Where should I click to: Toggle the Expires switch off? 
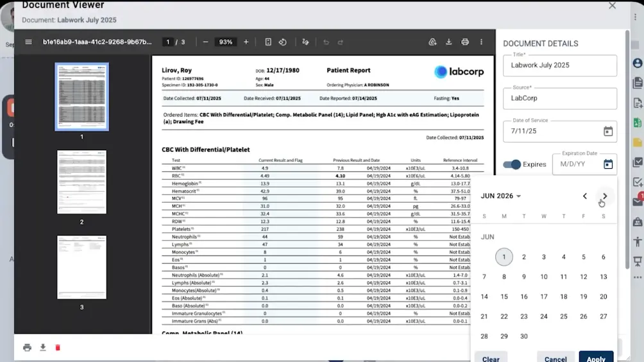pos(512,164)
